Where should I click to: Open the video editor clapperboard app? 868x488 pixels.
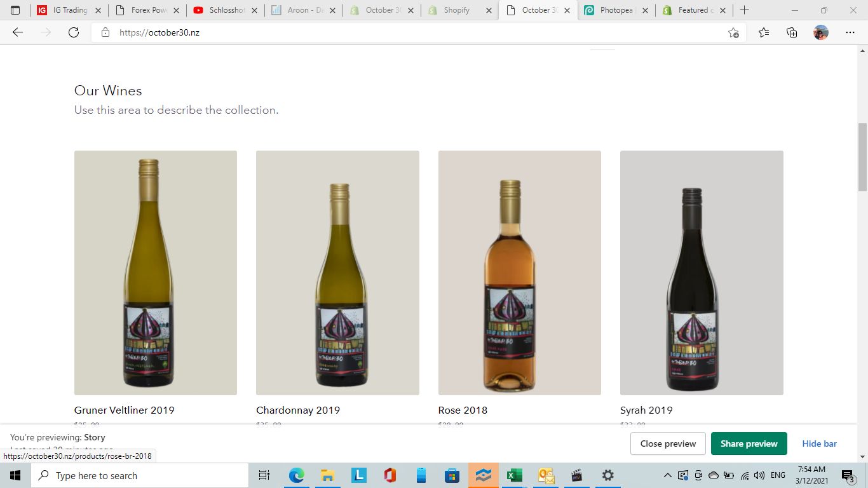pyautogui.click(x=576, y=475)
